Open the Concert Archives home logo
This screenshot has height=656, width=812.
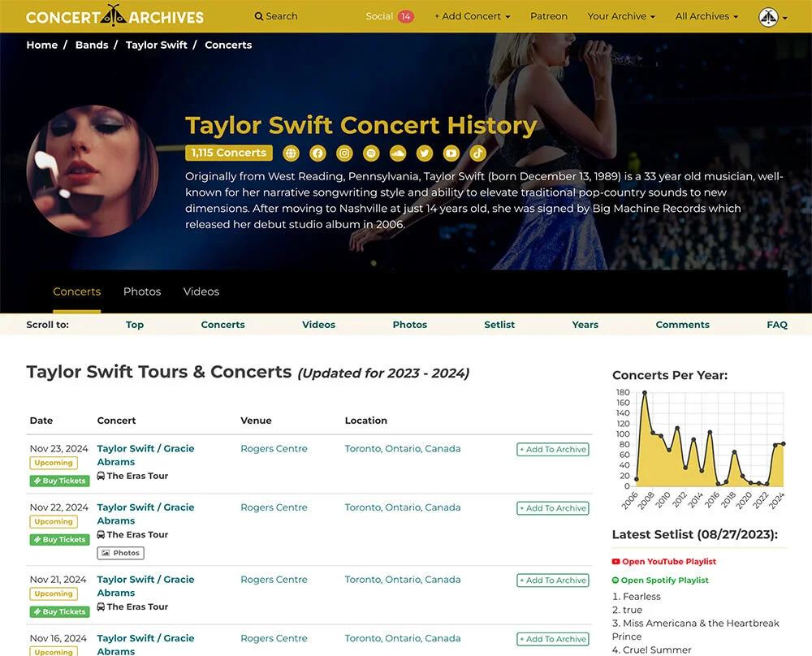[115, 16]
